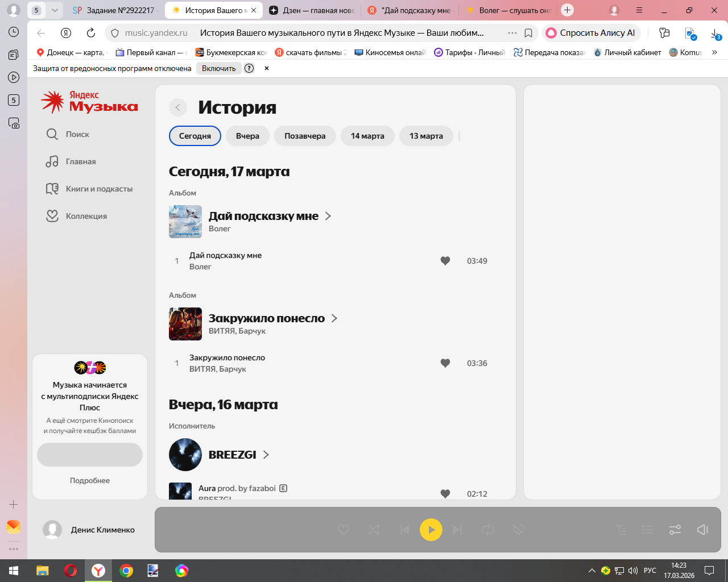The image size is (728, 582).
Task: Open the three-dots menu in address bar
Action: tap(512, 33)
